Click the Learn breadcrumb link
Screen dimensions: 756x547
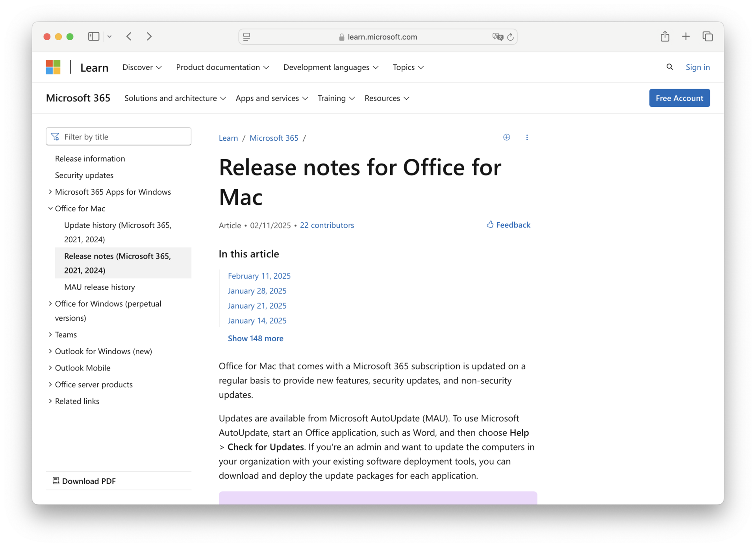(x=228, y=138)
